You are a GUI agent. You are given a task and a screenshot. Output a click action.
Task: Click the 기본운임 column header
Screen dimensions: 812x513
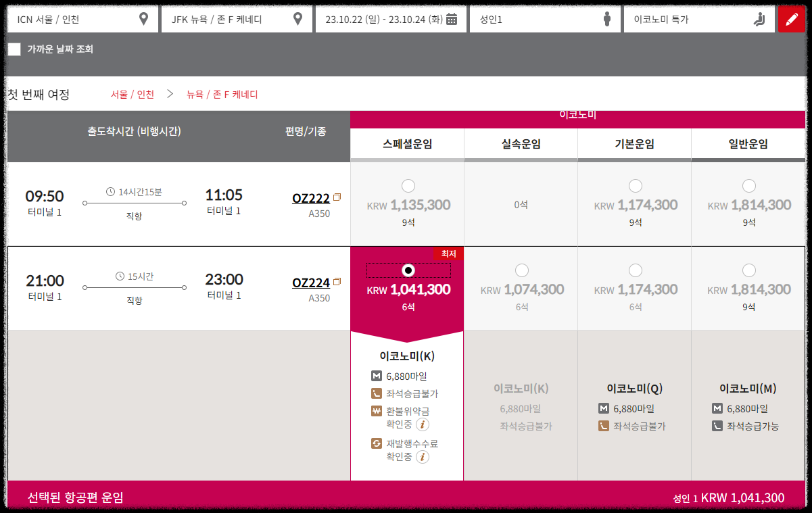(x=634, y=144)
